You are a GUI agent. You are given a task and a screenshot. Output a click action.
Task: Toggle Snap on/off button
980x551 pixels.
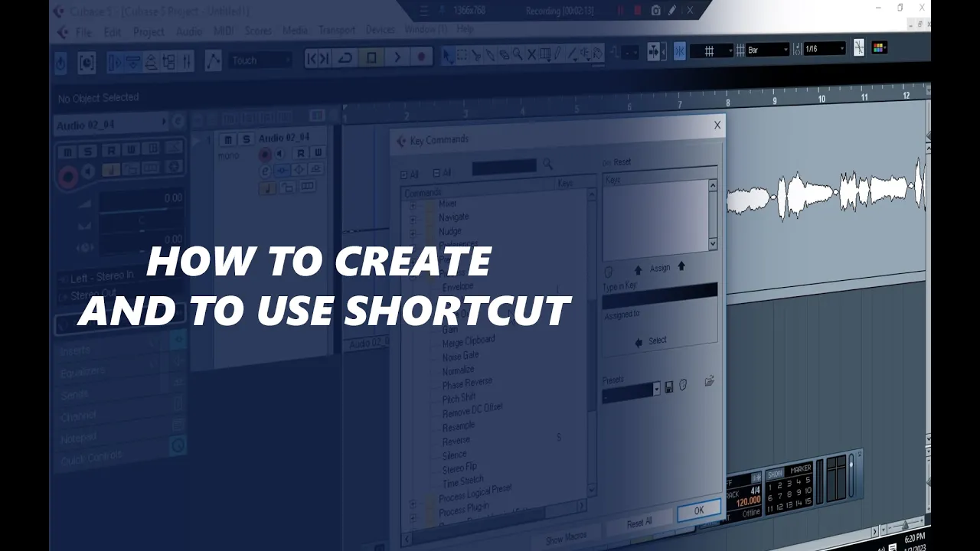point(679,51)
